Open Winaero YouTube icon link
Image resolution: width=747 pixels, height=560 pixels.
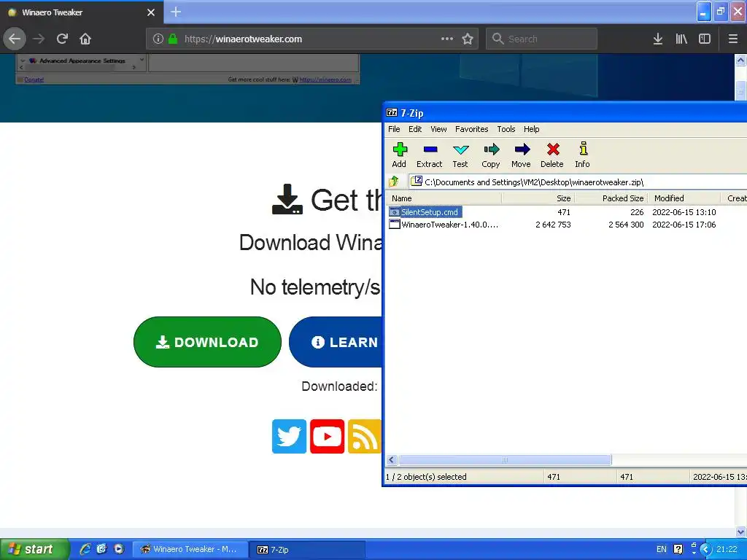pyautogui.click(x=328, y=436)
